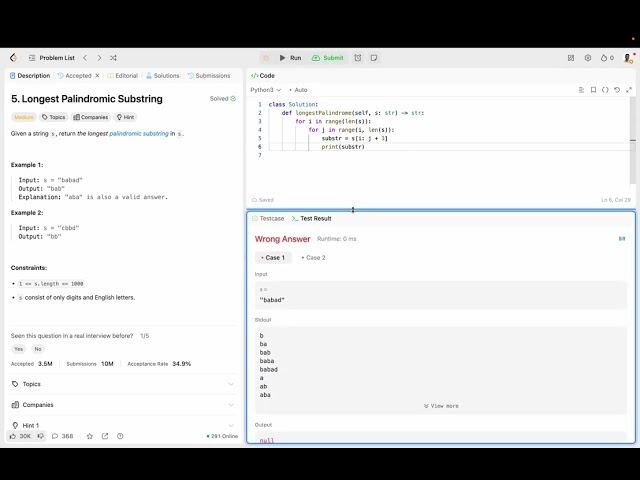Switch to the Test Result tab
Screen dimensions: 640x480
pos(311,218)
